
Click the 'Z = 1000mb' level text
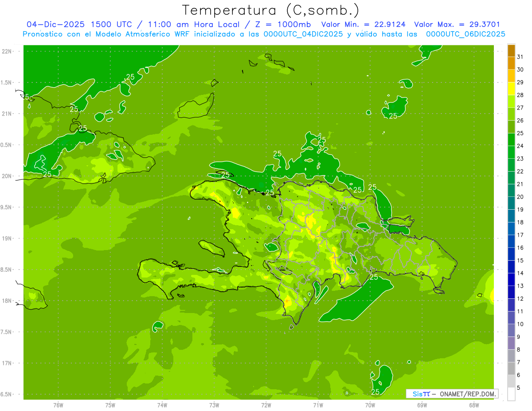pyautogui.click(x=282, y=24)
